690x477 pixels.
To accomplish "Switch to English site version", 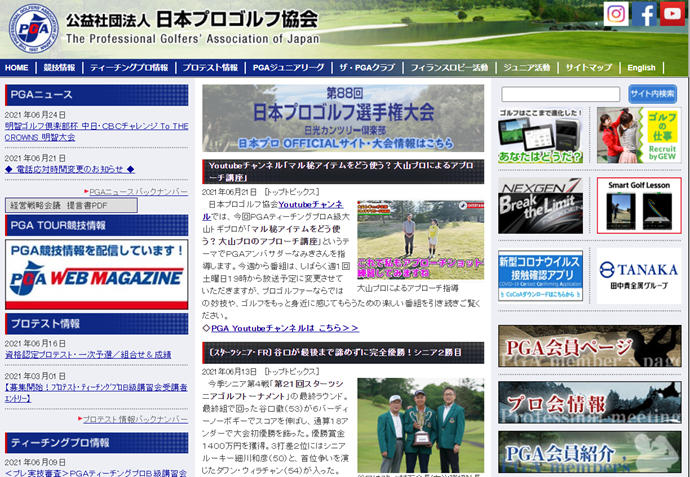I will coord(641,68).
